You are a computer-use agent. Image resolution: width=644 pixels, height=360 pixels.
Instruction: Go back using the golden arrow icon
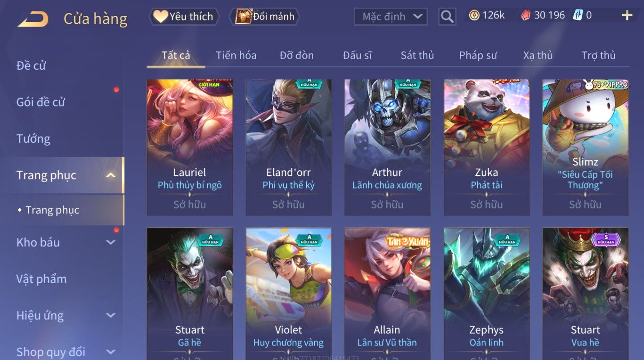(x=33, y=18)
